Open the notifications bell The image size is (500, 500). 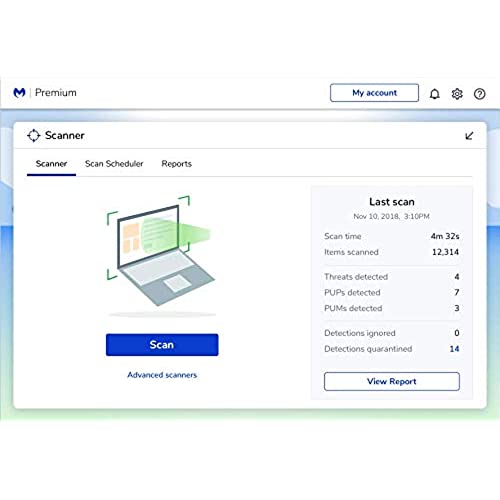434,94
